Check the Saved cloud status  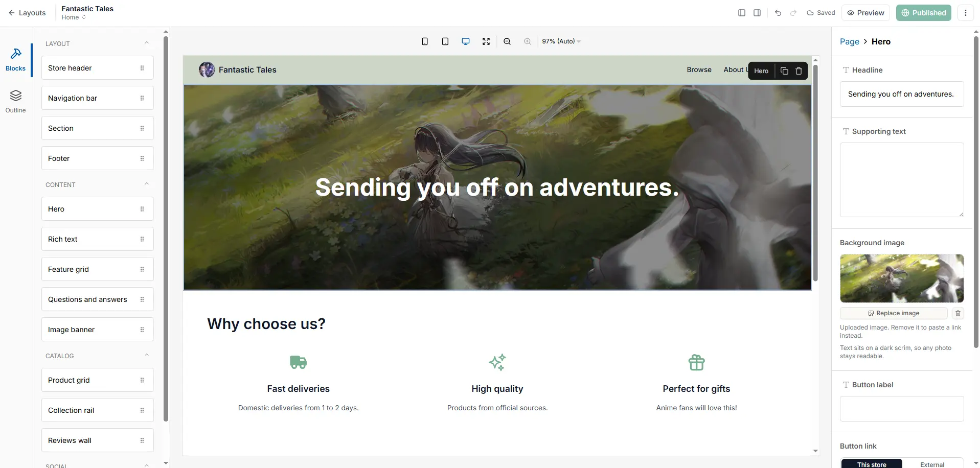tap(821, 13)
